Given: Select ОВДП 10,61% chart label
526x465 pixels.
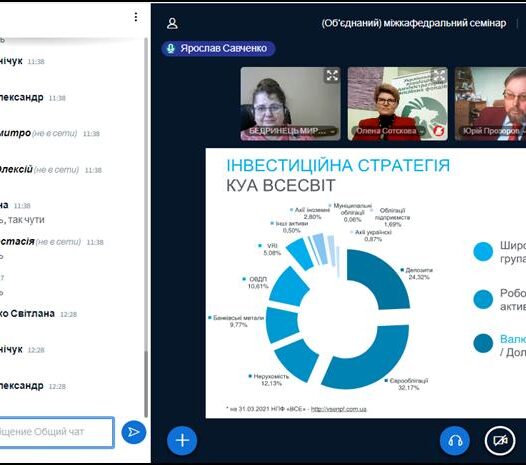Looking at the screenshot, I should pos(257,282).
